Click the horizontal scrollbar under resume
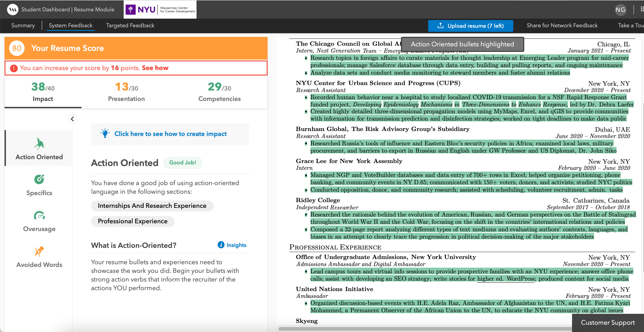 point(425,329)
